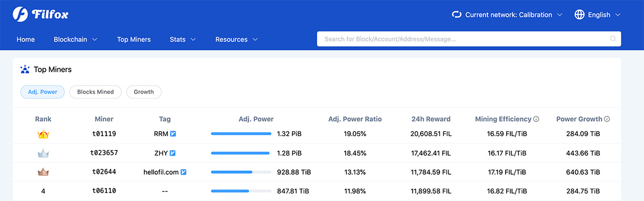This screenshot has height=201, width=644.
Task: Open the English language dropdown
Action: coord(597,14)
